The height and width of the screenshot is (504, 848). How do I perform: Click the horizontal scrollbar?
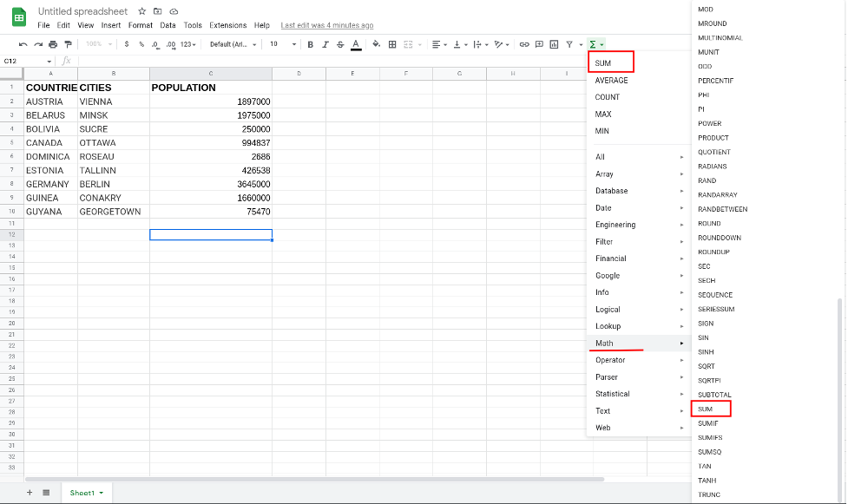[x=314, y=479]
